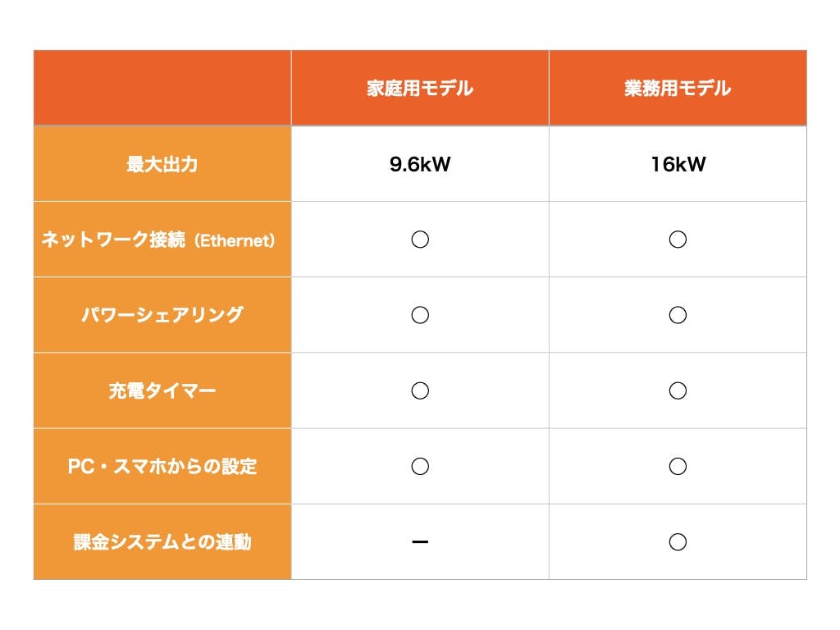Viewport: 840px width, 630px height.
Task: Select the ネットワーク接続 (Ethernet) row label
Action: click(162, 240)
